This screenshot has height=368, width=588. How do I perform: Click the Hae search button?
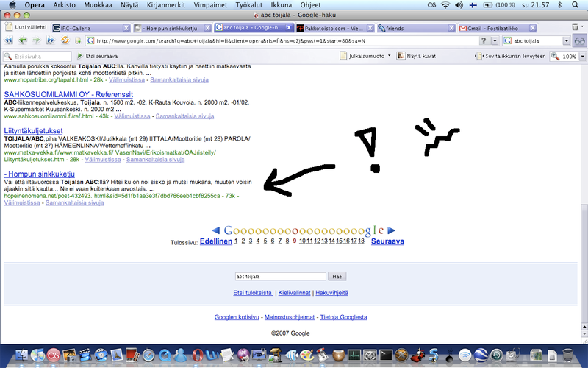337,277
